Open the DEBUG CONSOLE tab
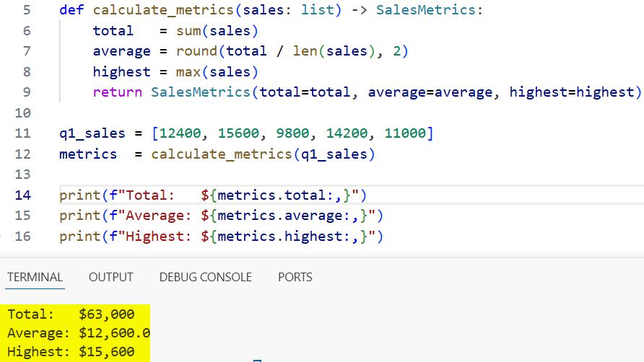The image size is (644, 362). [205, 277]
